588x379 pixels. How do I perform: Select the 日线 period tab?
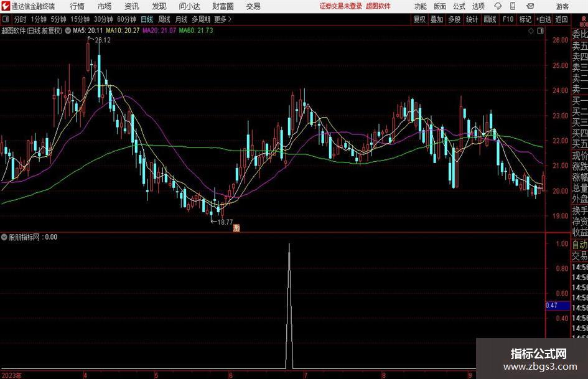(x=147, y=19)
